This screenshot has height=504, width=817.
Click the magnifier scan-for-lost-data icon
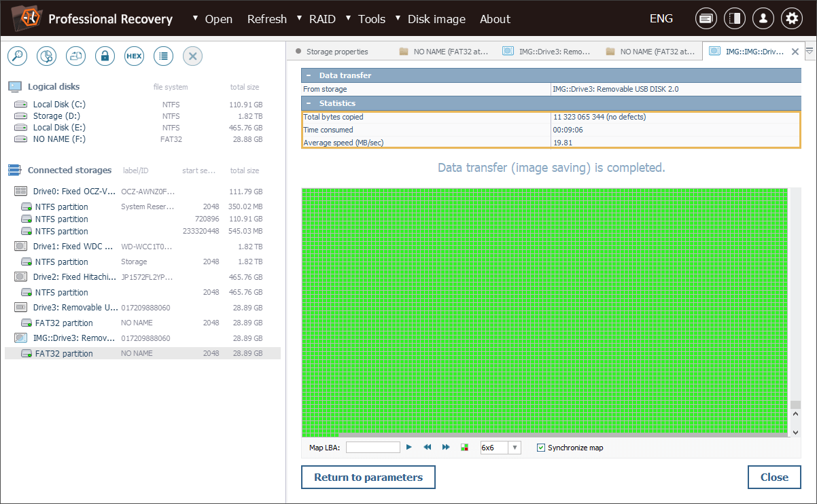(x=17, y=56)
